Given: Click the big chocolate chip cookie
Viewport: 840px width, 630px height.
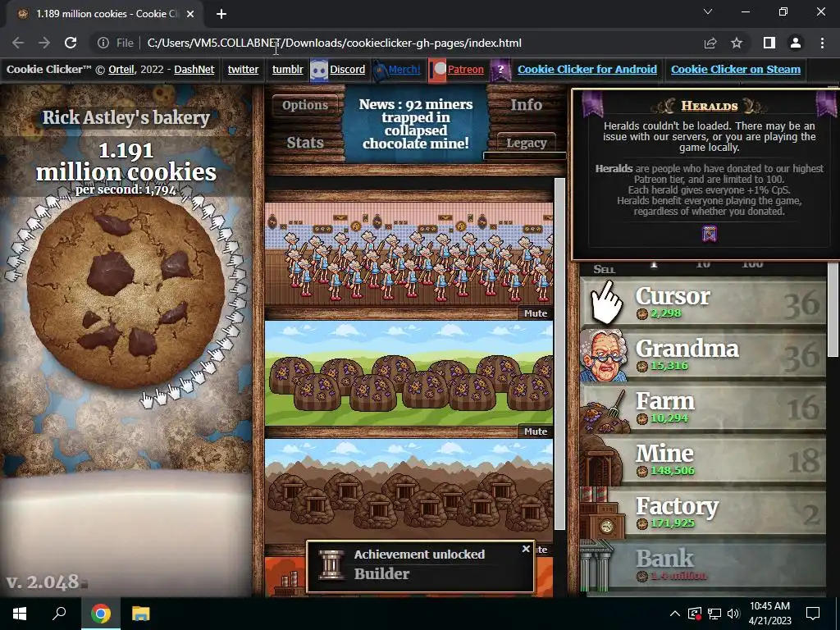Looking at the screenshot, I should 126,292.
